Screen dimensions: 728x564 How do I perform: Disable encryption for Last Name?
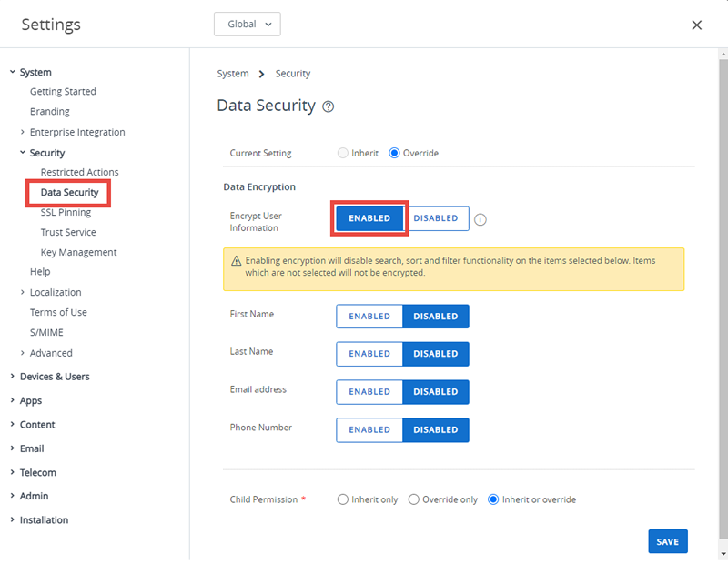(x=436, y=354)
